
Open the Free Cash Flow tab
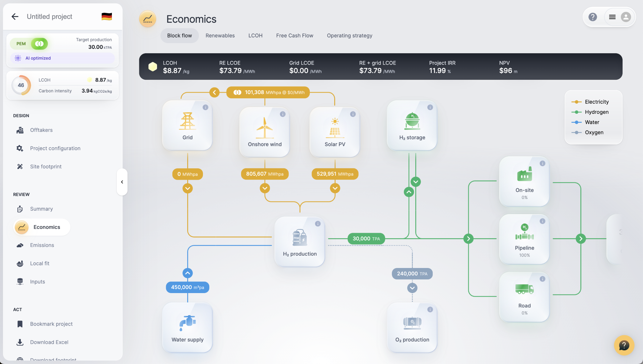[x=294, y=35]
